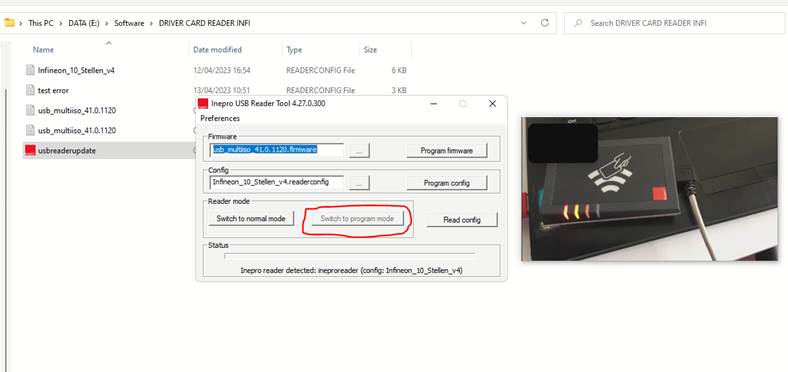Viewport: 788px width, 372px height.
Task: Click the Infineon_10_Stellen_v4 file icon
Action: click(x=31, y=70)
